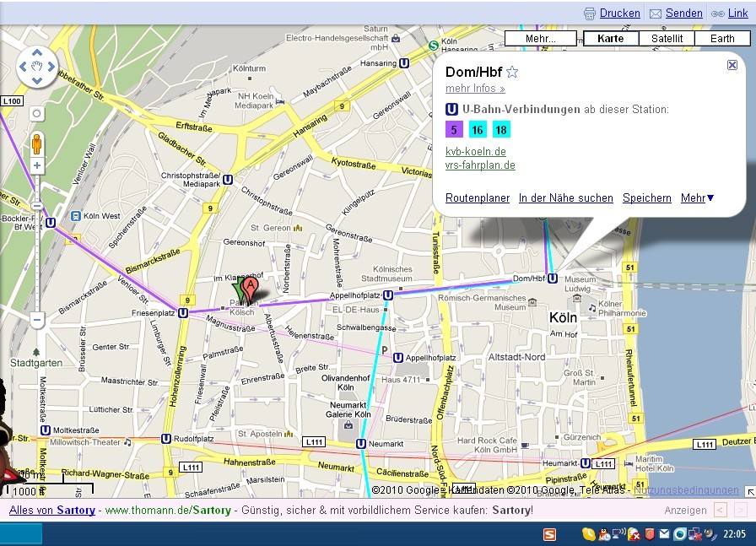Click In der Nähe suchen

point(565,197)
